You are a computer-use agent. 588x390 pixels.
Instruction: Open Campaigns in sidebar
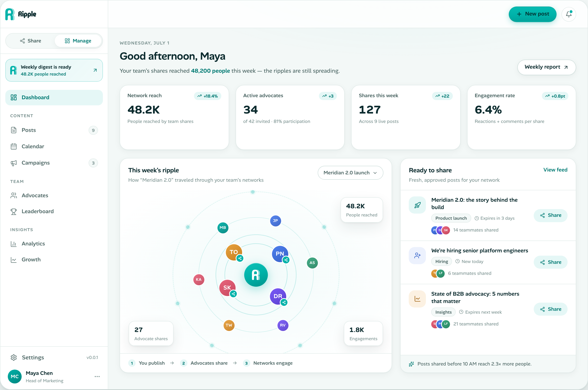click(x=54, y=163)
